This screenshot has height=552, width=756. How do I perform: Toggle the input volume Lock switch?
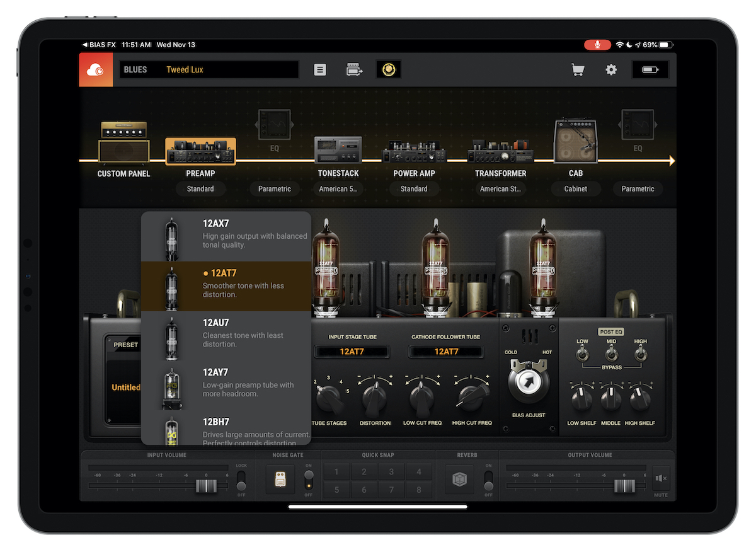(241, 481)
